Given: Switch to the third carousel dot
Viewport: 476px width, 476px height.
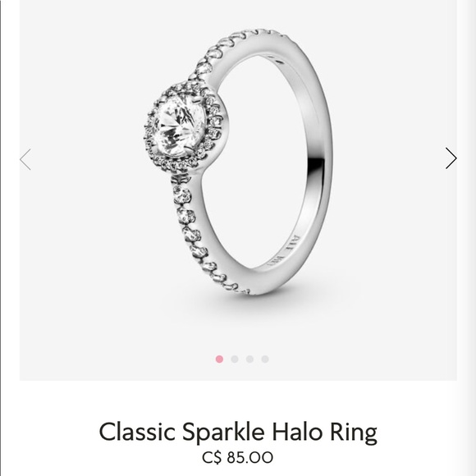Looking at the screenshot, I should (249, 359).
